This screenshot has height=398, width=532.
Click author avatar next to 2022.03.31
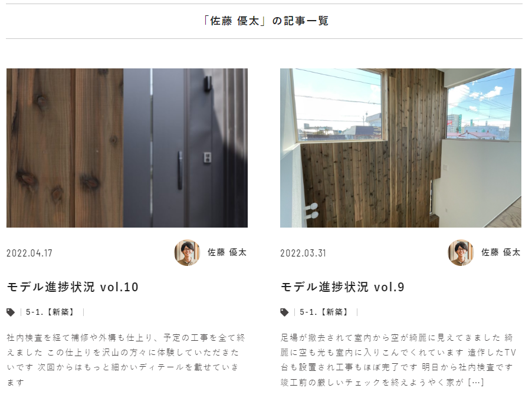tap(461, 253)
